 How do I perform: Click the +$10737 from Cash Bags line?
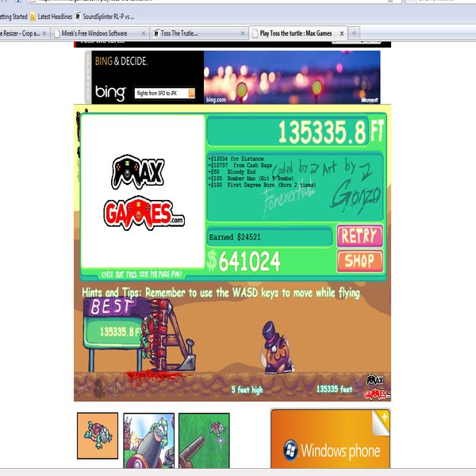coord(240,166)
